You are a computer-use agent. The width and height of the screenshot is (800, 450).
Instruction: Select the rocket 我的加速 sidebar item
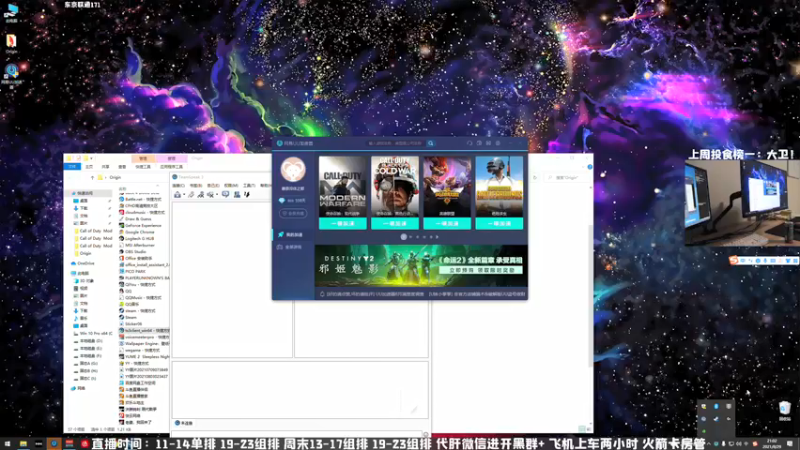click(x=293, y=235)
